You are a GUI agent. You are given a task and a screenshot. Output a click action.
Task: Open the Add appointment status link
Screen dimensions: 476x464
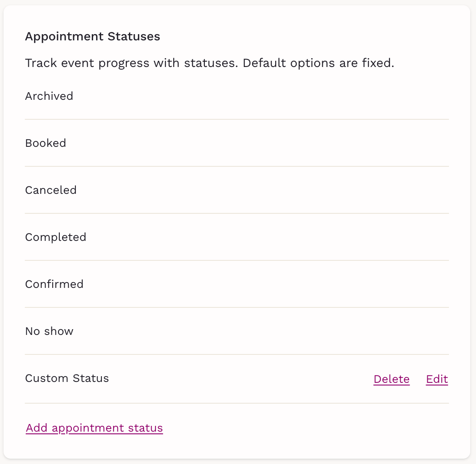[94, 428]
